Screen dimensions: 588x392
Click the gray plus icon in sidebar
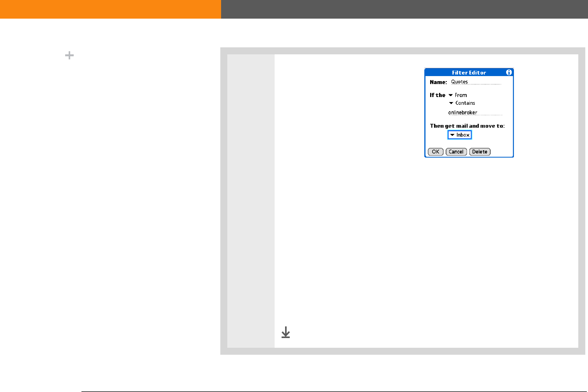coord(69,56)
